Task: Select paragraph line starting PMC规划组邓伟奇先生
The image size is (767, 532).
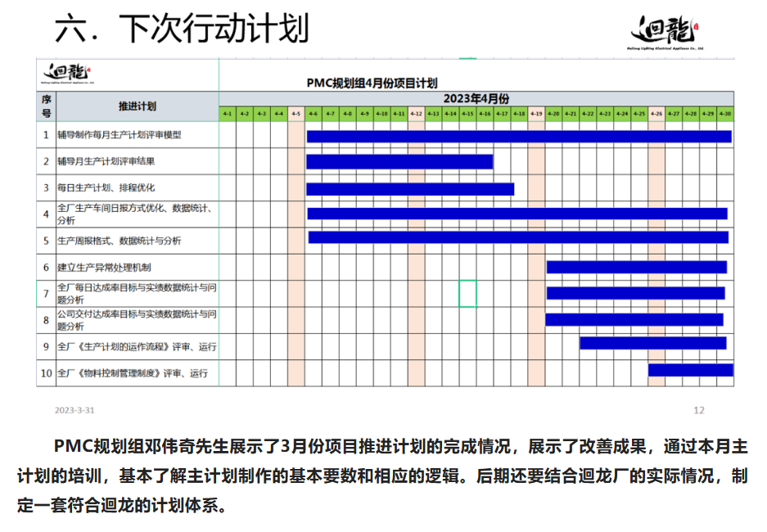Action: [x=400, y=446]
